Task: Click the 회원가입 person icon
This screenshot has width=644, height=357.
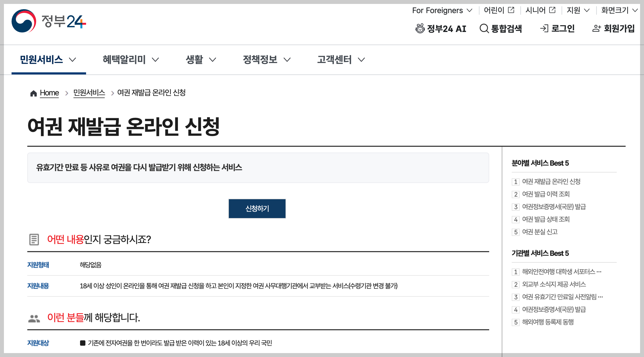Action: tap(596, 28)
